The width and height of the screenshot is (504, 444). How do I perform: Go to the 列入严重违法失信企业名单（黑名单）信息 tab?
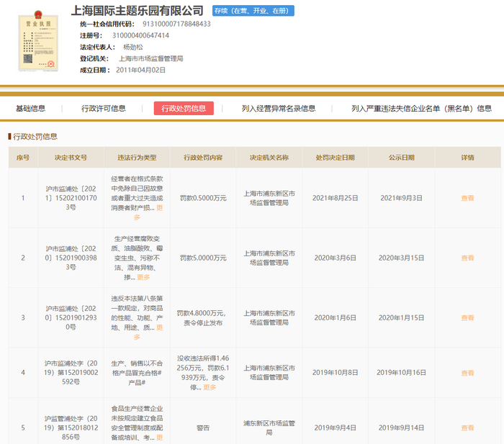point(421,109)
